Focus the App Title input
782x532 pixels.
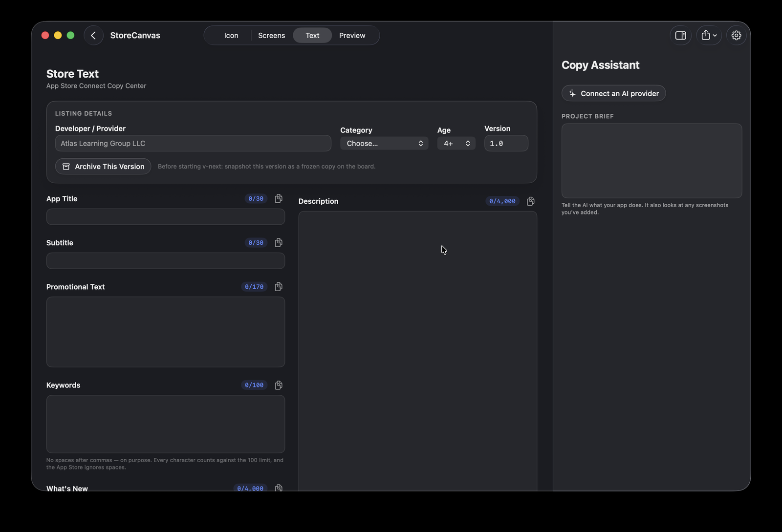coord(166,216)
